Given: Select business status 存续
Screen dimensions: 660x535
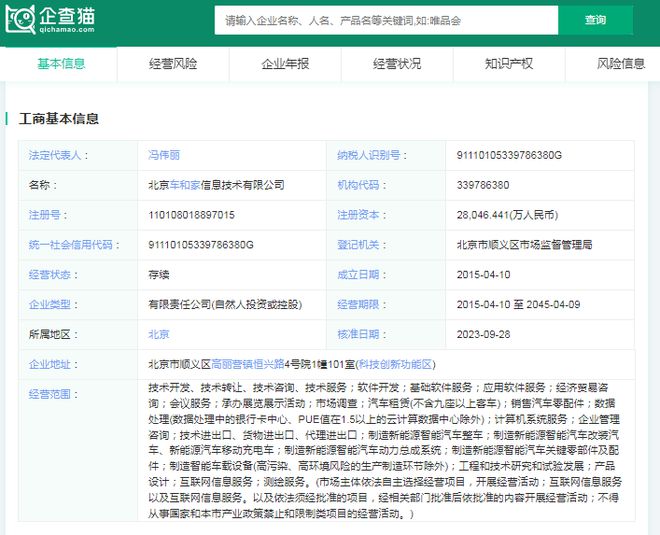Looking at the screenshot, I should click(x=159, y=275).
